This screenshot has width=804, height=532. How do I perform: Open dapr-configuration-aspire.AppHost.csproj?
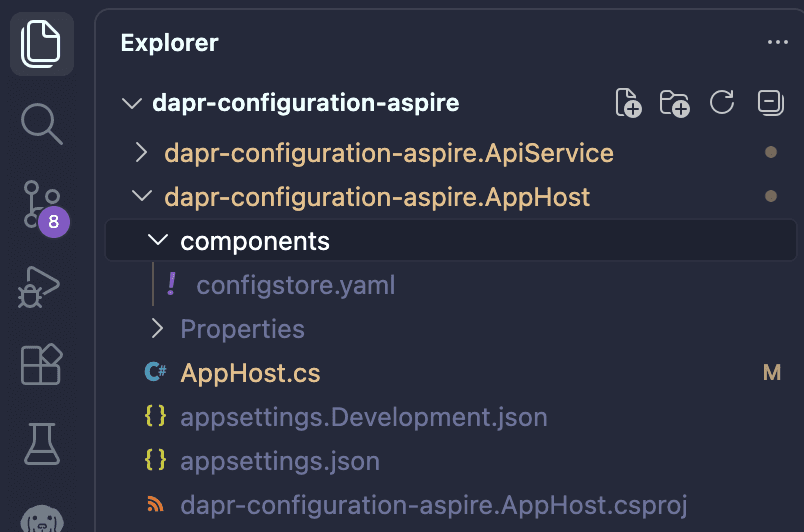point(433,505)
